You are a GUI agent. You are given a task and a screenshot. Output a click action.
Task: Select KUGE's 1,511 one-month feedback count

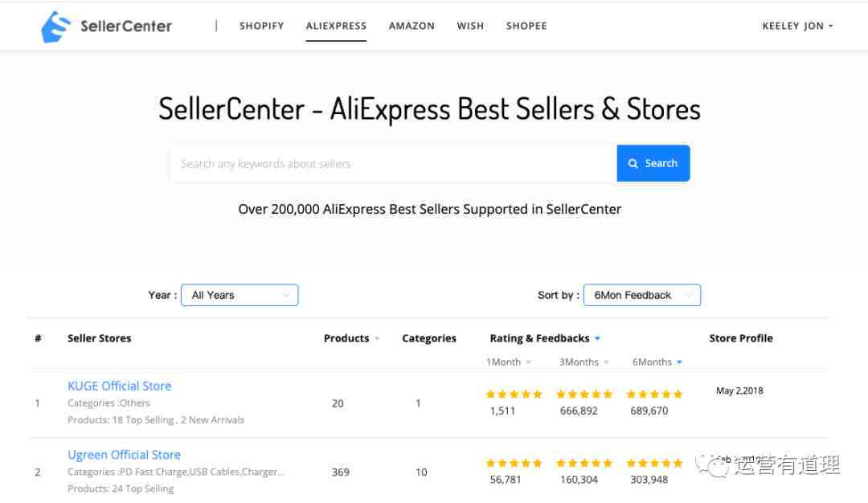click(502, 411)
